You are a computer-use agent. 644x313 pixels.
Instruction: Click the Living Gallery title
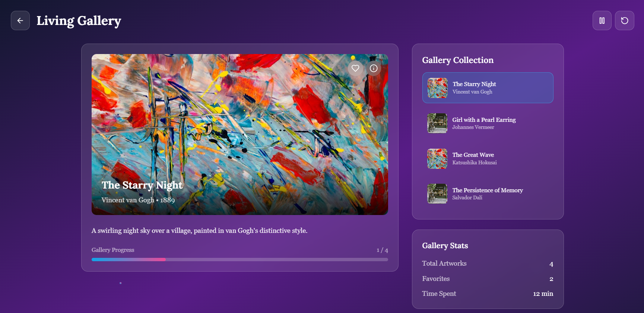click(x=79, y=21)
